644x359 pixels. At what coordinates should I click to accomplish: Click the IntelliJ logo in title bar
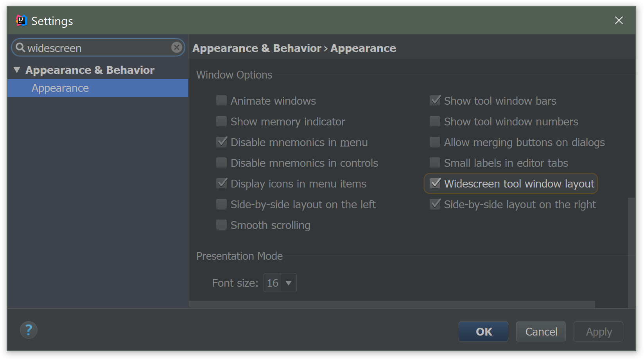[x=21, y=20]
